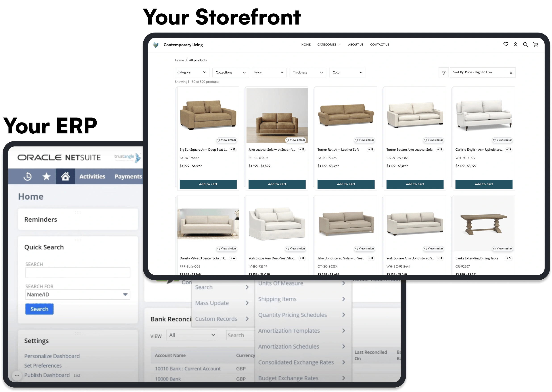
Task: Open Sort By Price dropdown
Action: click(483, 73)
